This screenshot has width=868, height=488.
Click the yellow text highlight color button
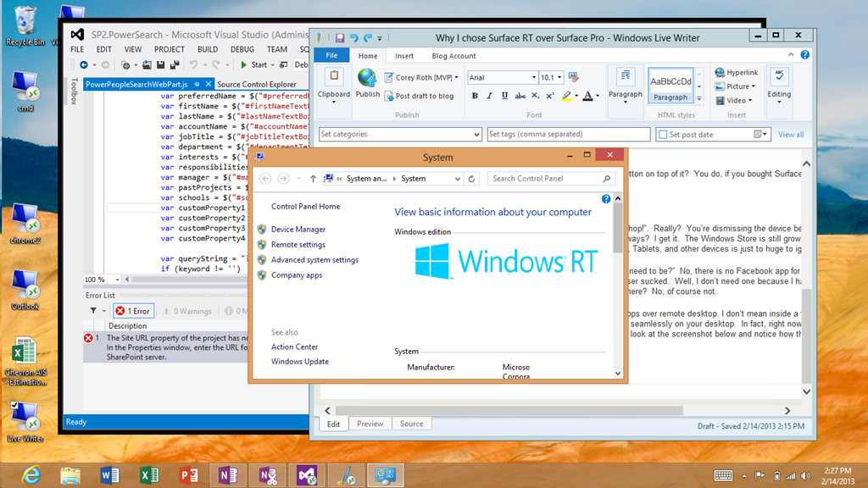click(x=566, y=96)
